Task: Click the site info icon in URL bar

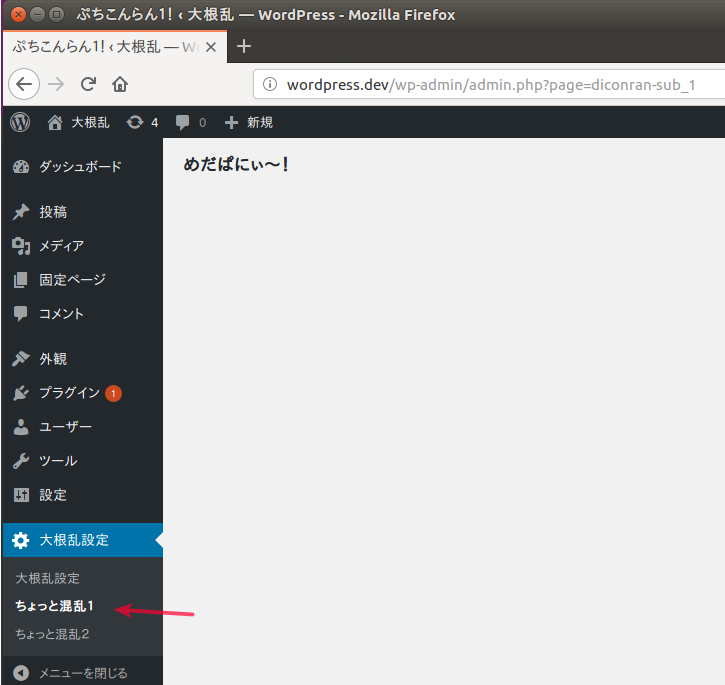Action: tap(270, 85)
